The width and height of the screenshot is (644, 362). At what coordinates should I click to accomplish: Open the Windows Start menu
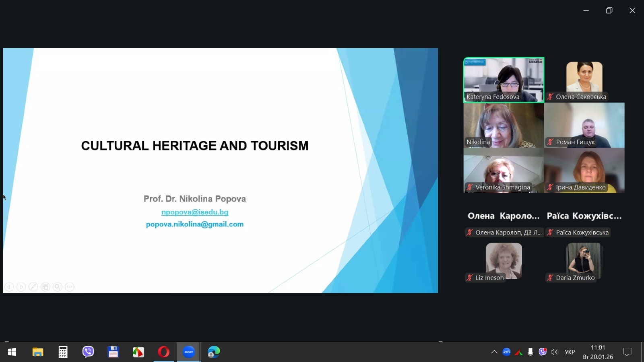click(12, 352)
